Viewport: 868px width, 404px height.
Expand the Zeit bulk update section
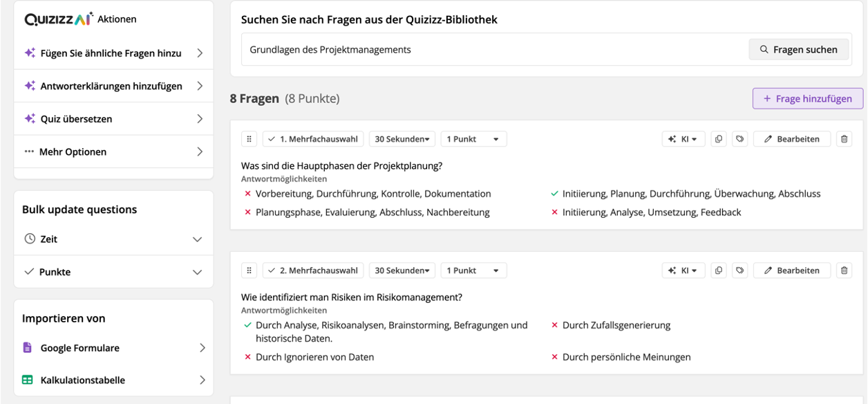pos(113,239)
